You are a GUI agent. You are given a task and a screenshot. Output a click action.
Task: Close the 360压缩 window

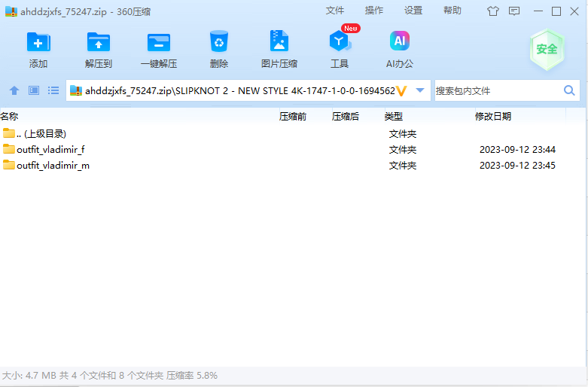[574, 11]
